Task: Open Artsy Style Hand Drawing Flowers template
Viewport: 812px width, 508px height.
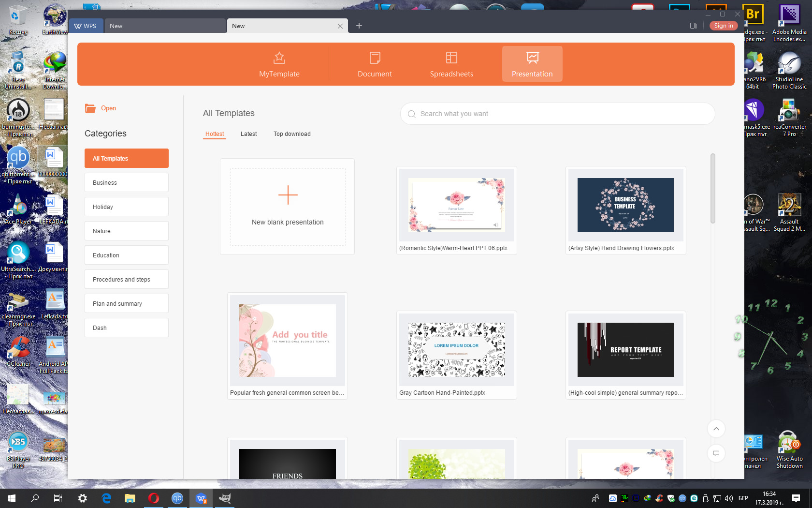Action: (626, 210)
